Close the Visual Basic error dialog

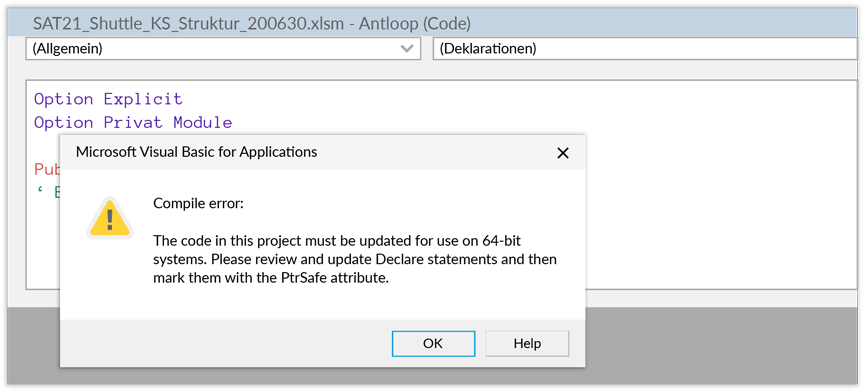562,153
